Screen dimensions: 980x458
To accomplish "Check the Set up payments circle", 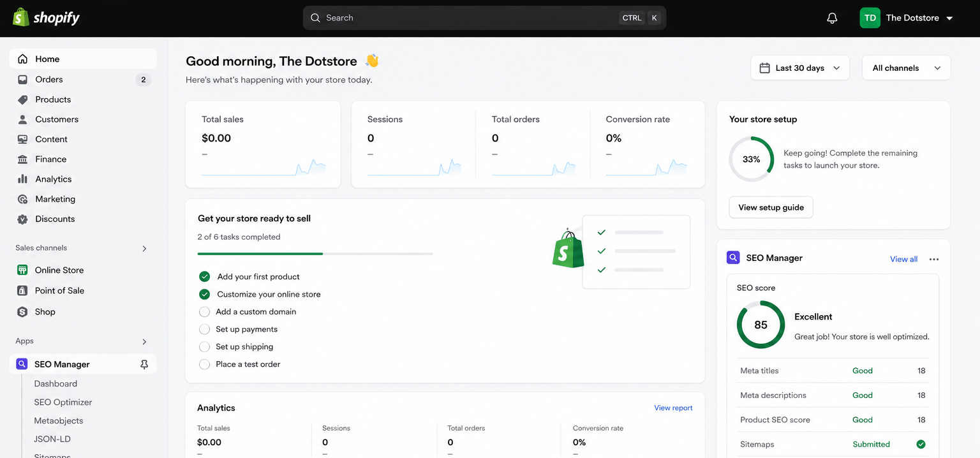I will [x=204, y=329].
